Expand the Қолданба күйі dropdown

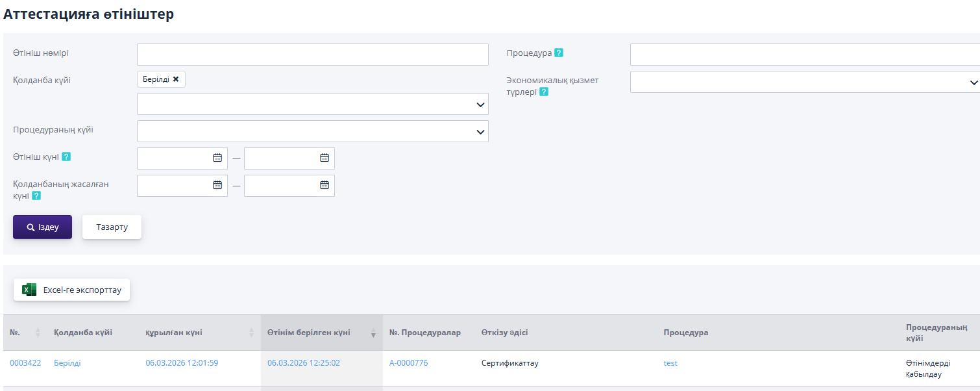point(480,105)
